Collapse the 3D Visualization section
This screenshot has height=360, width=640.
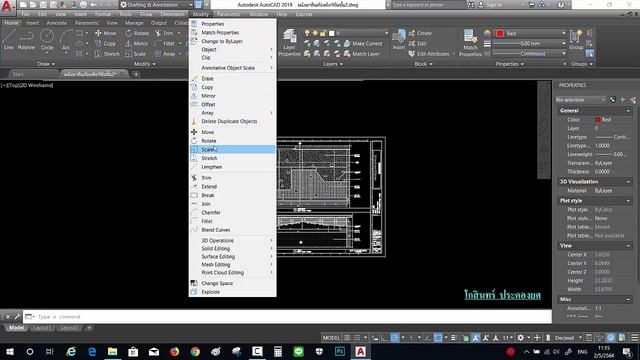(628, 182)
